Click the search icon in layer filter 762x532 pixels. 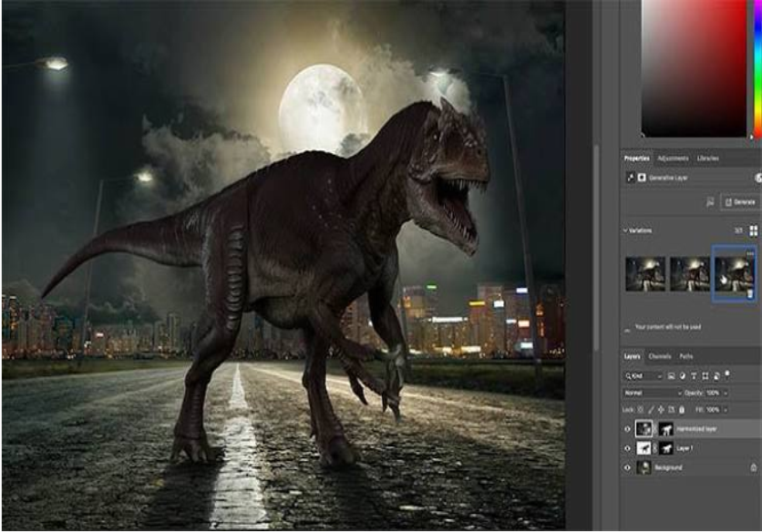(628, 376)
